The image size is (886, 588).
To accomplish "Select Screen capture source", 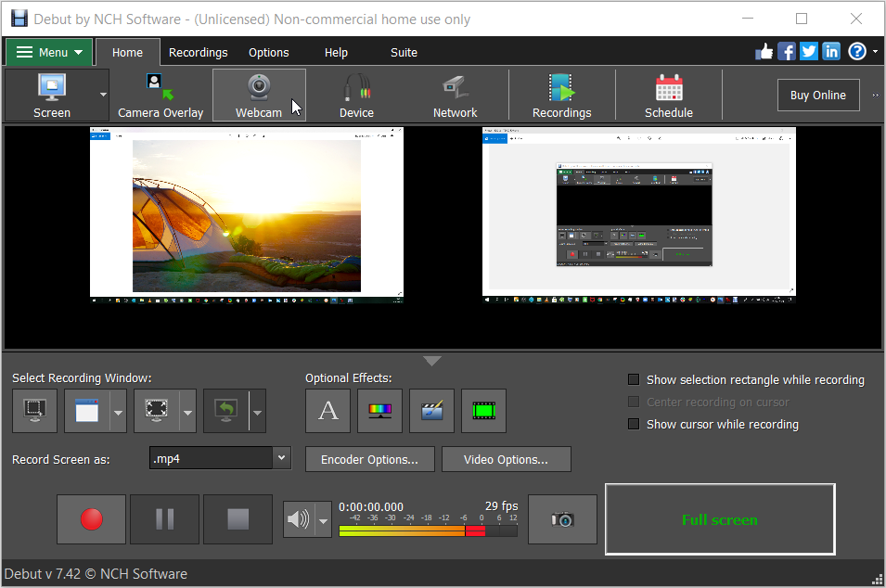I will pos(51,95).
